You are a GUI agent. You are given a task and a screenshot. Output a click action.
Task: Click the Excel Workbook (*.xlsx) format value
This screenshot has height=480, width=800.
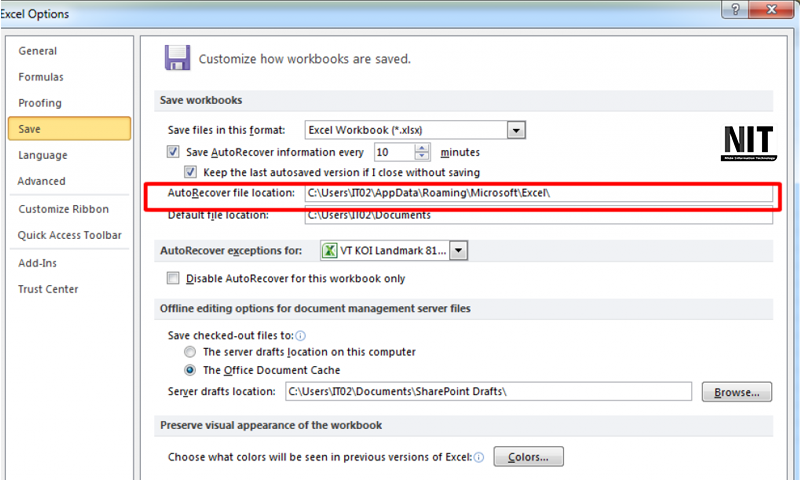coord(365,130)
